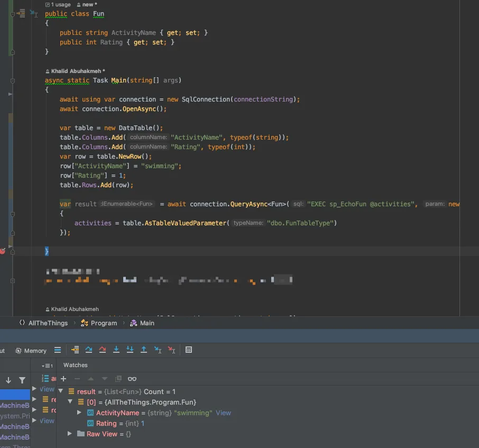
Task: Click Main in the breadcrumb bar
Action: coord(147,323)
